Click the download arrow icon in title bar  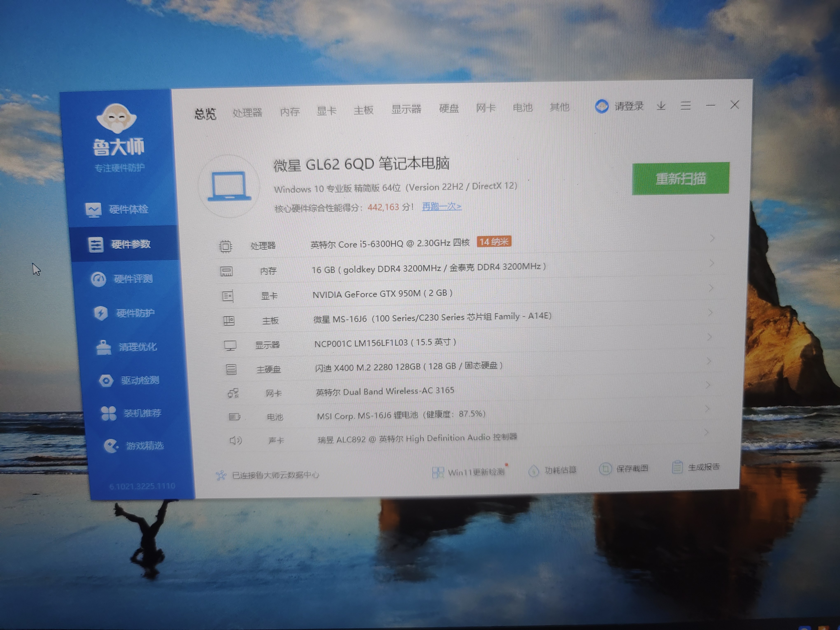click(661, 106)
